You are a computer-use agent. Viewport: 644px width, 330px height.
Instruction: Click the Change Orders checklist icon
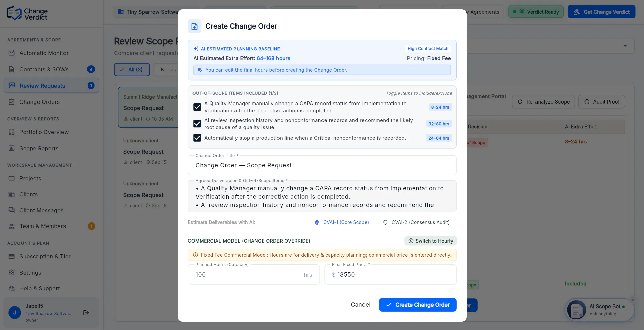coord(12,102)
